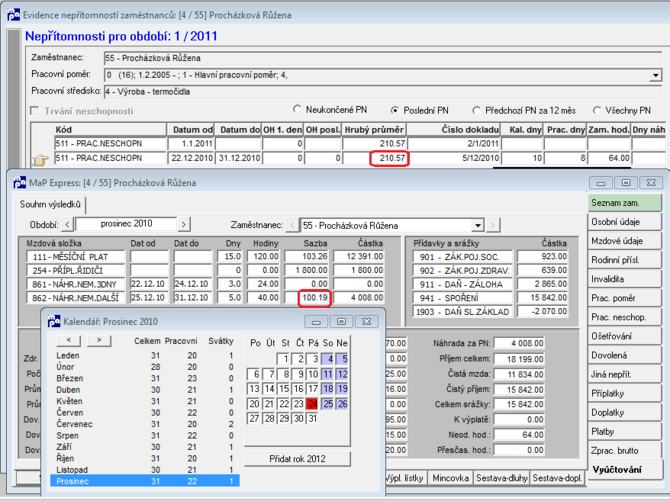Click the Číslo dokladu cell 5/12/2010
Screen dimensions: 670x501
click(454, 158)
